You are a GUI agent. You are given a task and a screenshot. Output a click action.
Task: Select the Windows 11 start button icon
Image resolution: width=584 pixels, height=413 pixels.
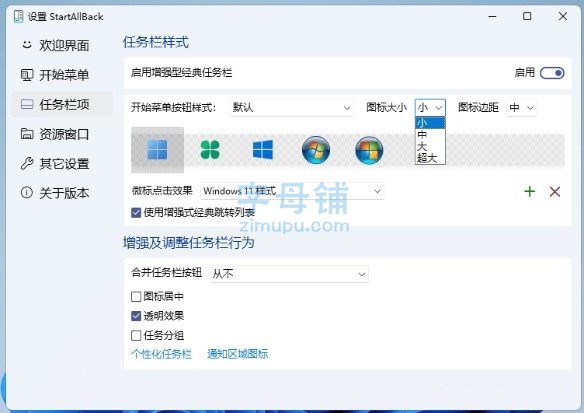coord(157,150)
